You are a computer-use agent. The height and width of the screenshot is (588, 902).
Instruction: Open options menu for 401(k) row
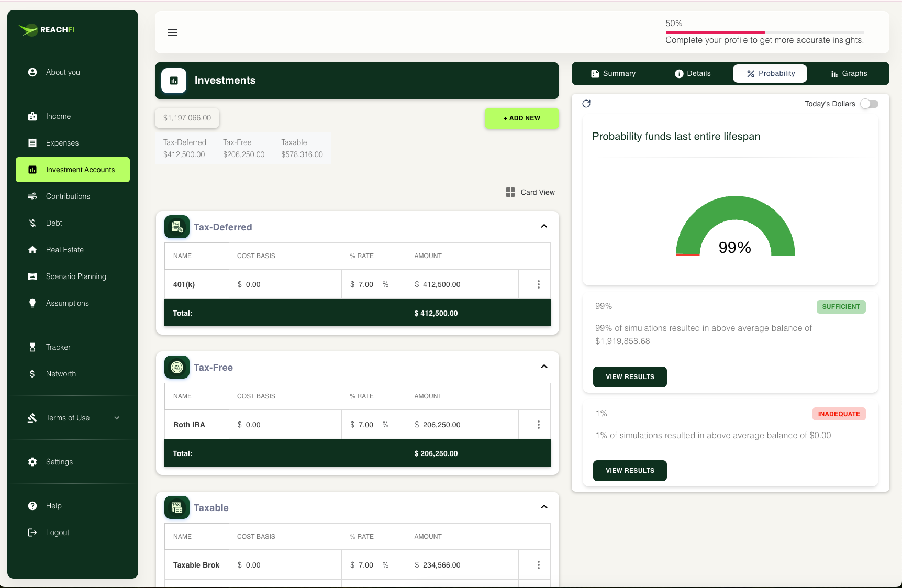538,284
